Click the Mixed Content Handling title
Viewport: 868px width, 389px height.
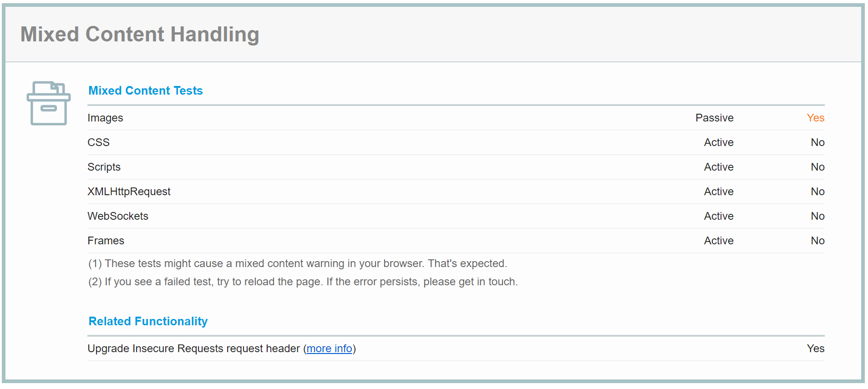pyautogui.click(x=140, y=35)
